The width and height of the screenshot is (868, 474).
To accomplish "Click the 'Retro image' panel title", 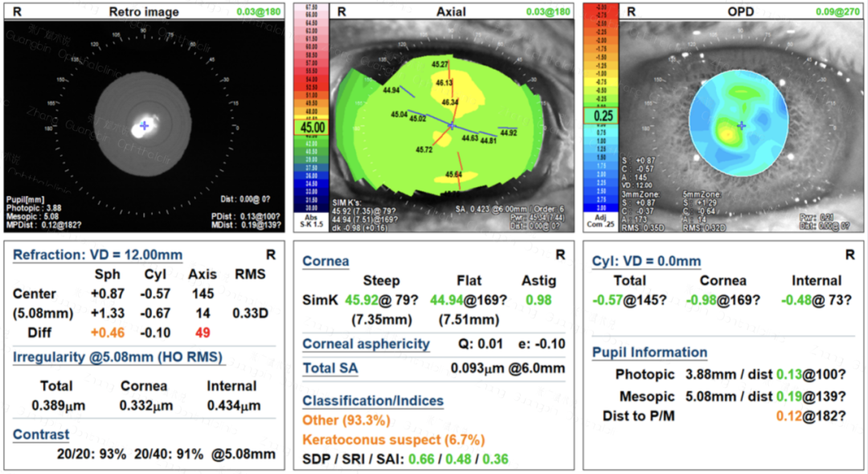I will (x=144, y=11).
